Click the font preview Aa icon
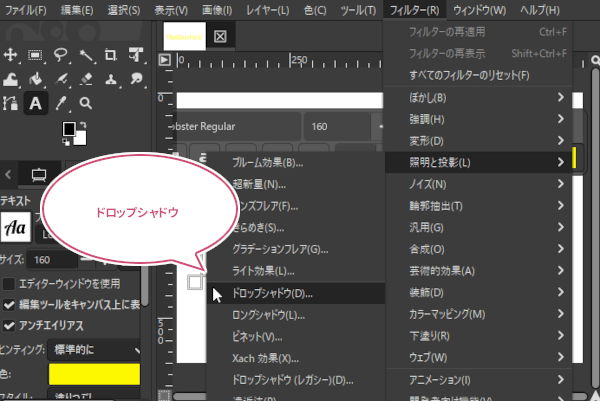Screen dimensions: 600x401 coord(16,228)
